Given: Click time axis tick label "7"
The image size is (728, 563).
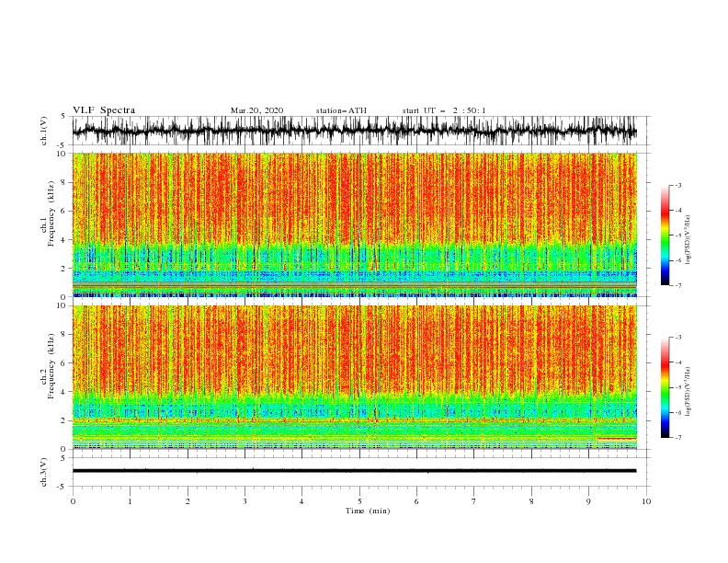Looking at the screenshot, I should click(x=474, y=501).
